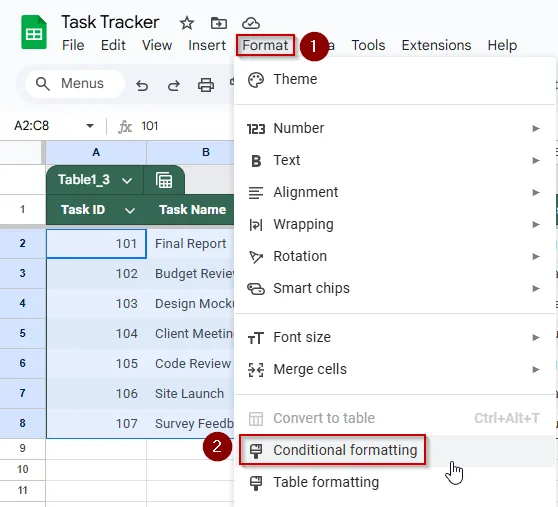Image resolution: width=558 pixels, height=507 pixels.
Task: Open the Extensions menu
Action: point(436,46)
